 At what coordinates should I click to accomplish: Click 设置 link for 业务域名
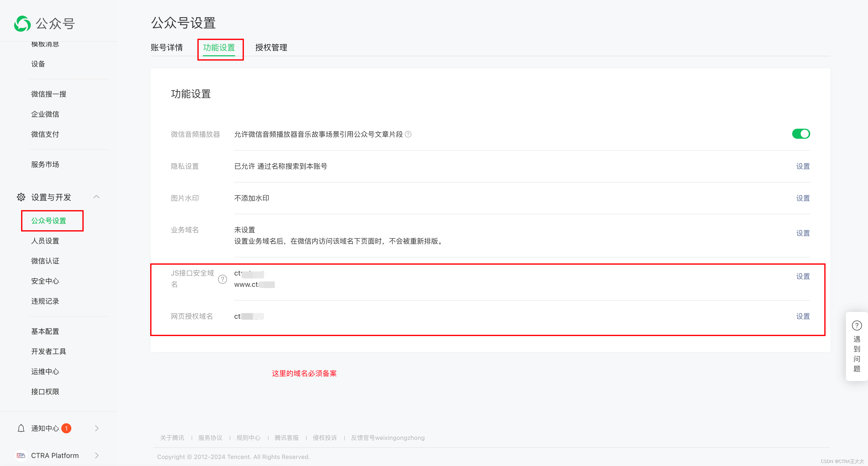pyautogui.click(x=803, y=233)
